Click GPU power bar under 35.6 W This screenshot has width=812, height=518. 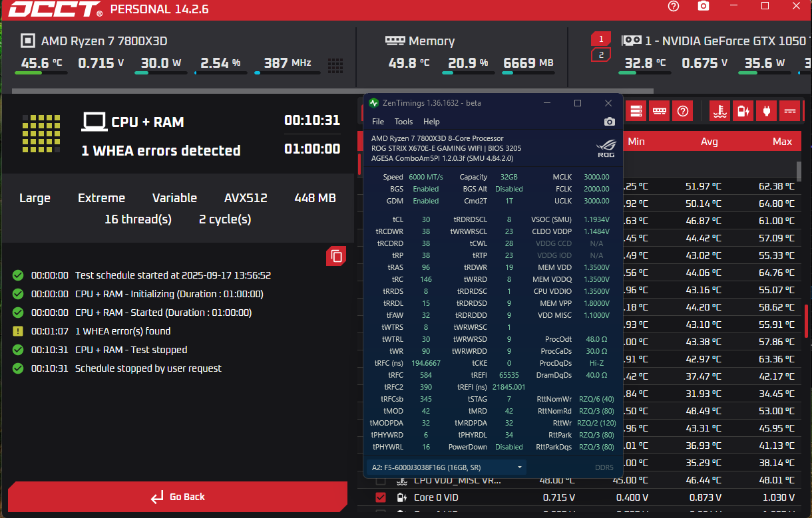763,73
